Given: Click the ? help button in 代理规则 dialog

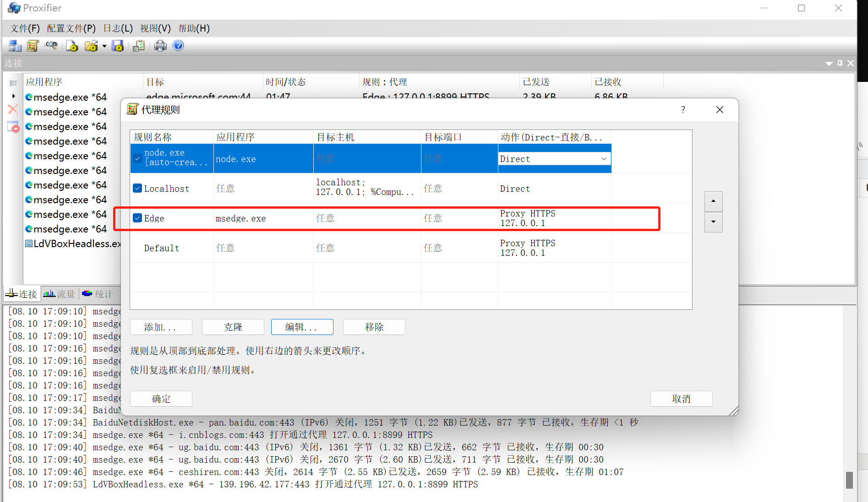Looking at the screenshot, I should 683,110.
